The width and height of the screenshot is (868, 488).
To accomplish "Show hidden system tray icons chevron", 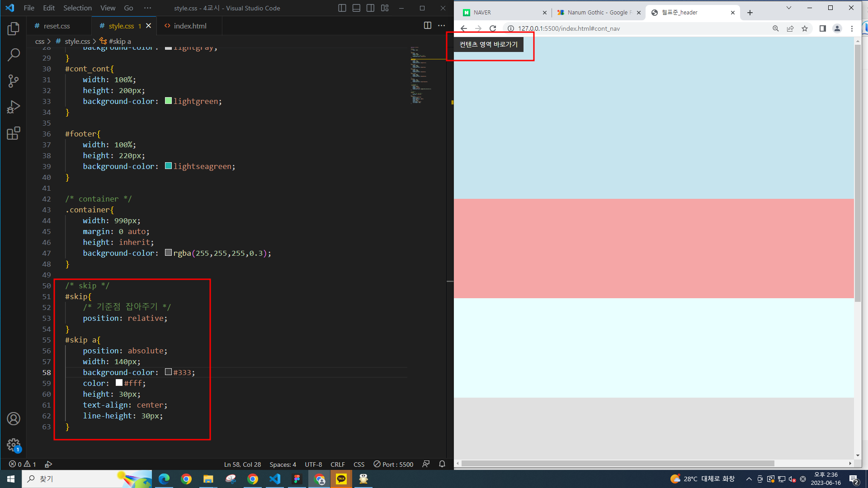I will pos(749,479).
